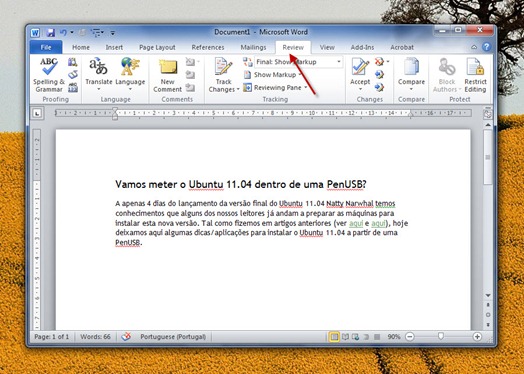
Task: Click the Compare documents icon
Action: 411,66
